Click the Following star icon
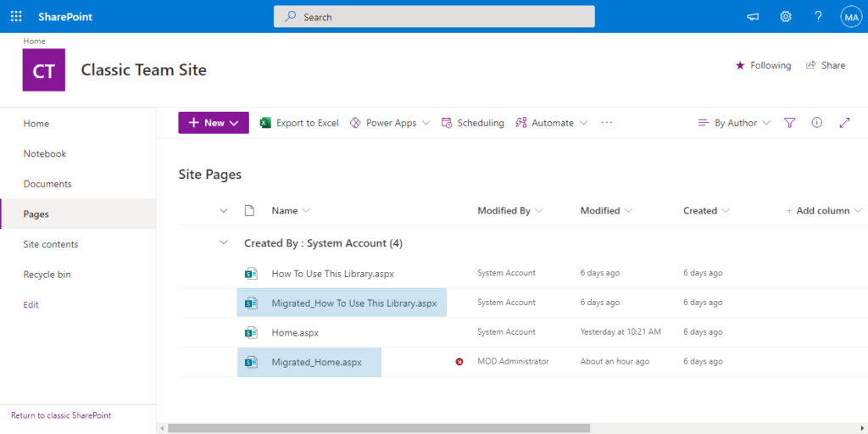 (740, 65)
